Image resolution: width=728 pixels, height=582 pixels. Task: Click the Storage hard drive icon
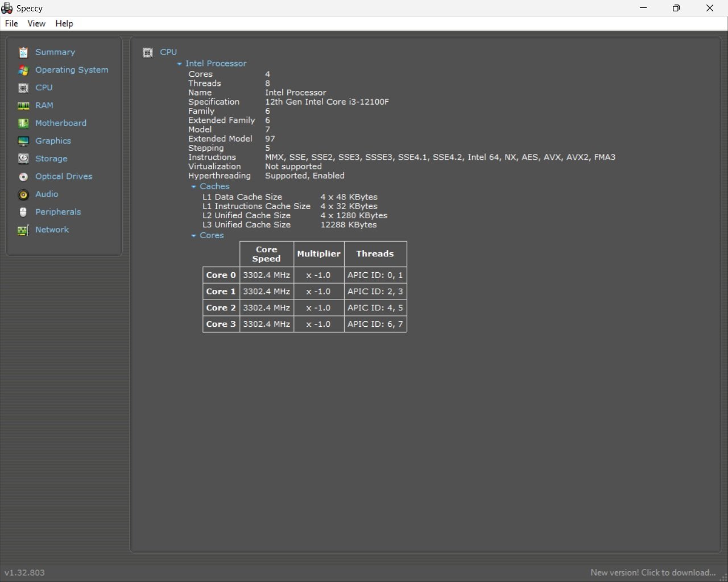point(23,159)
